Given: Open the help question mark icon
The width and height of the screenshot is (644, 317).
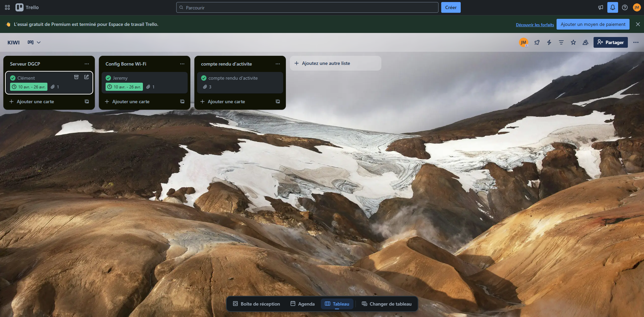Looking at the screenshot, I should 624,7.
